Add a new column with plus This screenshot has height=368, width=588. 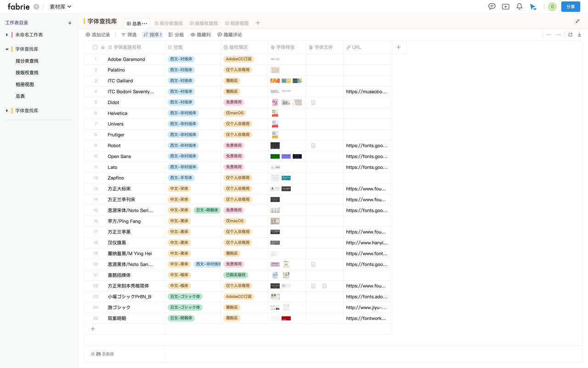(398, 47)
